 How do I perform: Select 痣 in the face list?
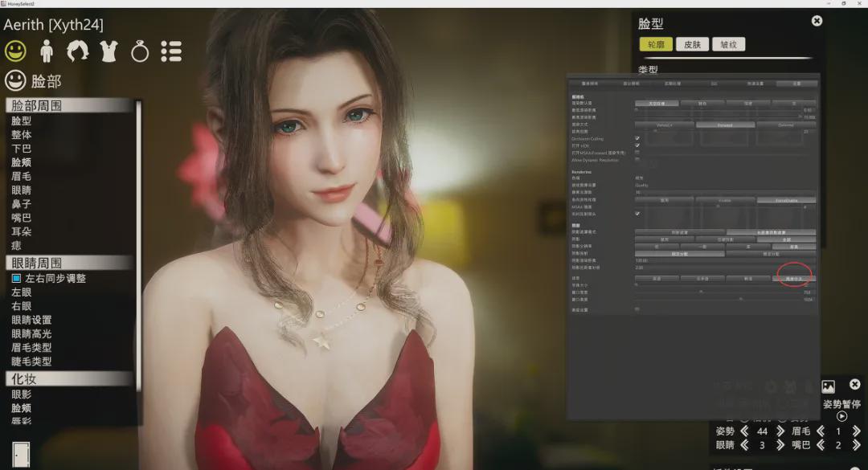17,245
